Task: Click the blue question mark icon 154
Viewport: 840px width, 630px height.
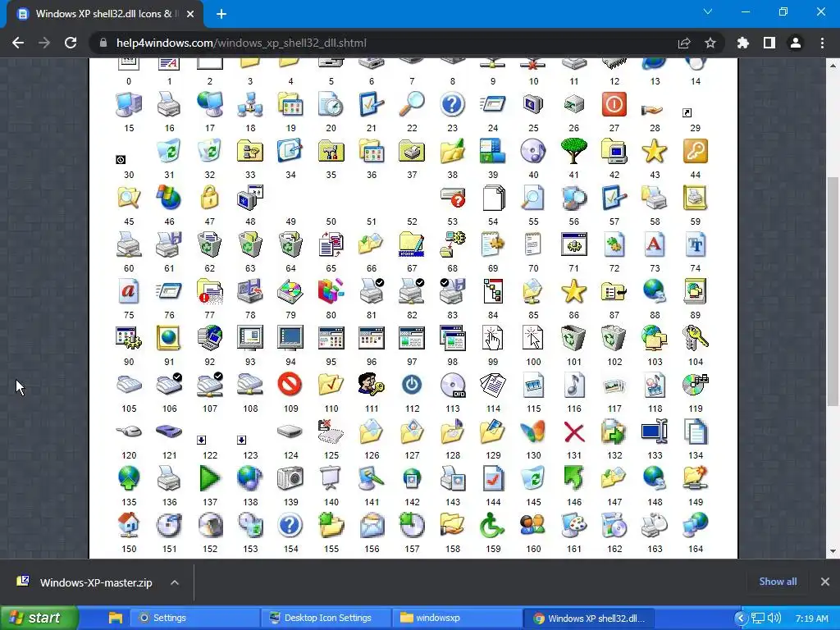Action: (x=290, y=525)
